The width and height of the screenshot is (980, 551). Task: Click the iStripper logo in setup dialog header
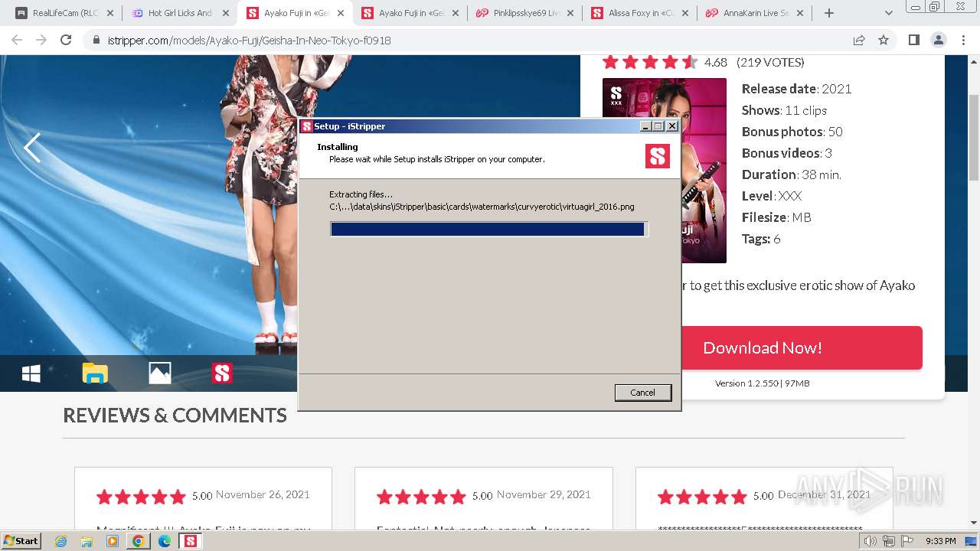(658, 156)
